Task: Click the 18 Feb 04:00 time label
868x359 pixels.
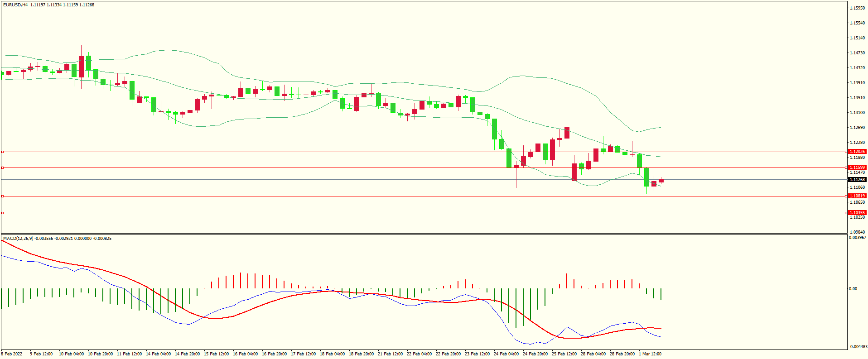Action: tap(332, 354)
